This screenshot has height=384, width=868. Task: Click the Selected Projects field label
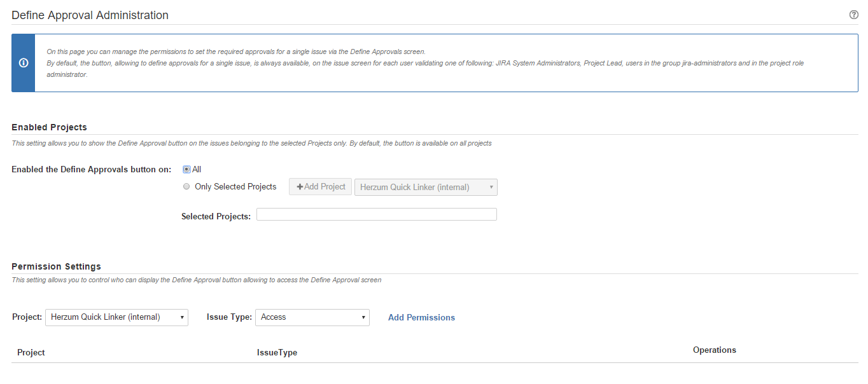216,216
